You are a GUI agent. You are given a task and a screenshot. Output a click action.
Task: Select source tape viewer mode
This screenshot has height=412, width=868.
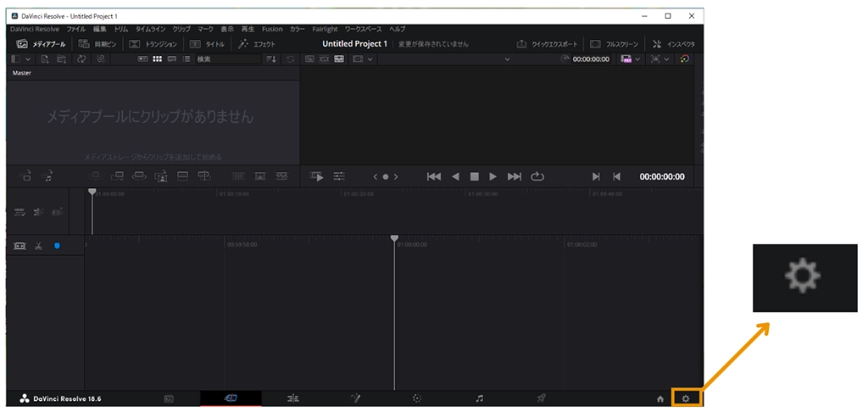[x=324, y=58]
